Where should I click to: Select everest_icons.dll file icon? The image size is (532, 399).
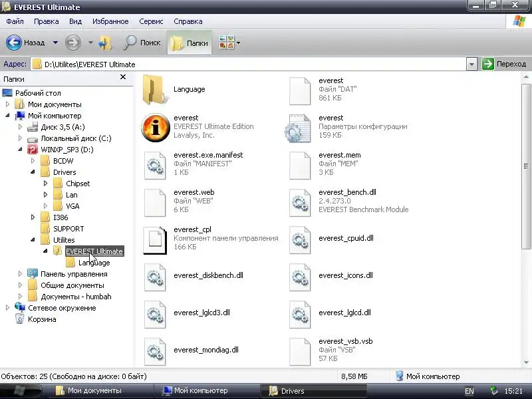300,277
